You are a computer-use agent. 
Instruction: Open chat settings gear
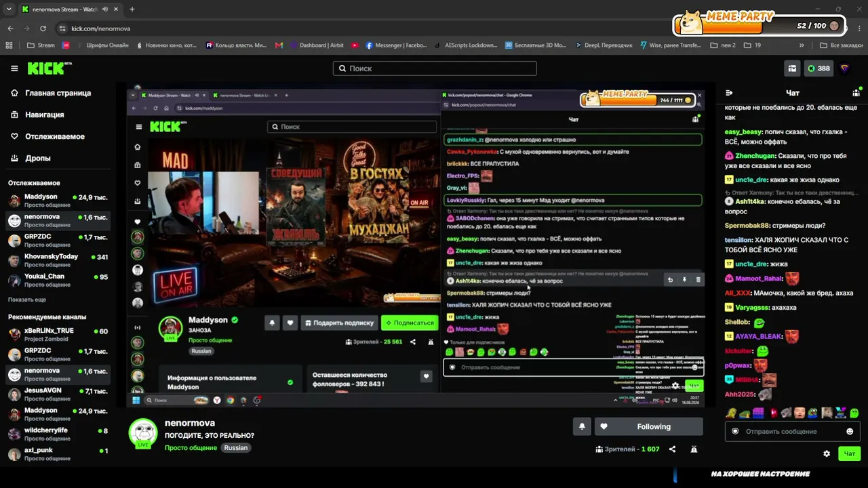tap(827, 453)
